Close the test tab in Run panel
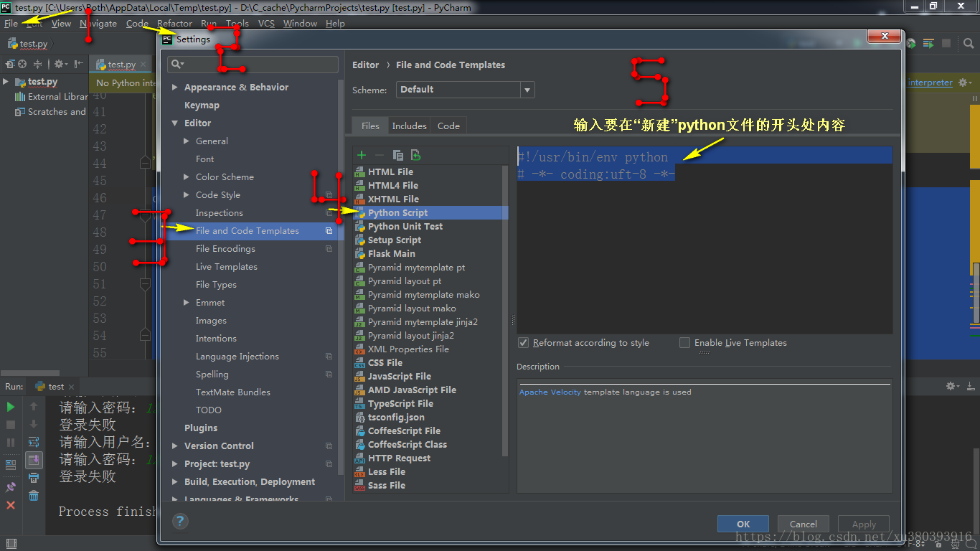 point(72,386)
